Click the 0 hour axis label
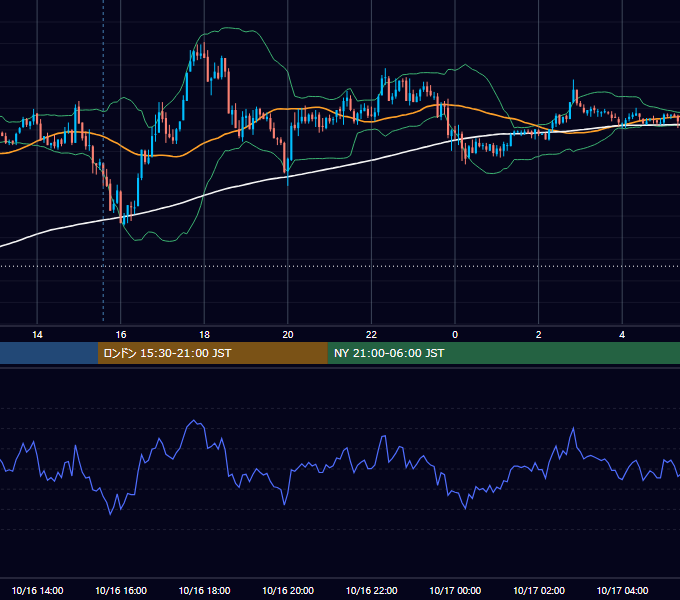The height and width of the screenshot is (600, 680). click(x=455, y=335)
